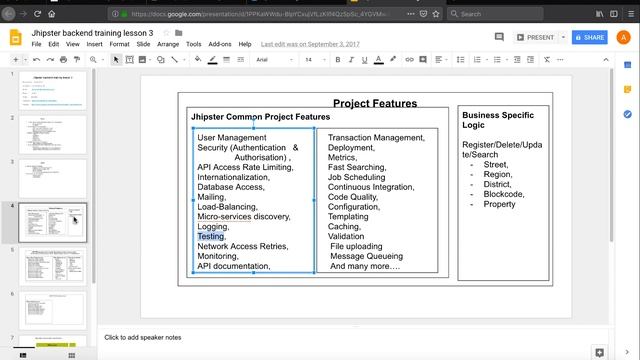This screenshot has width=640, height=360.
Task: Print the presentation using printer icon
Action: pos(63,60)
